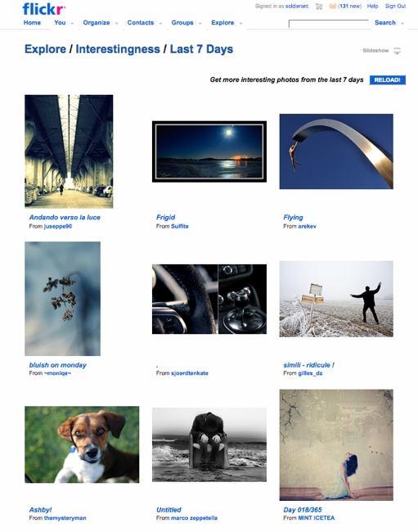Go to the Home menu item

click(x=32, y=23)
